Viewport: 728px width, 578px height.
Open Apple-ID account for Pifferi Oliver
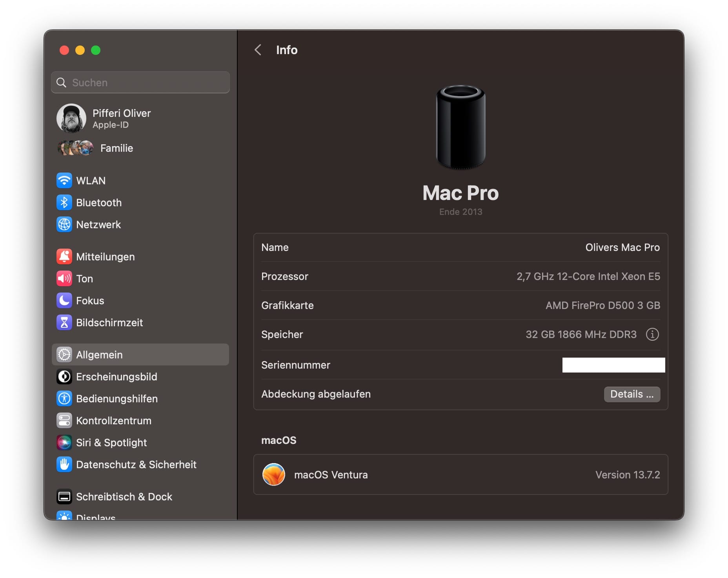tap(140, 118)
